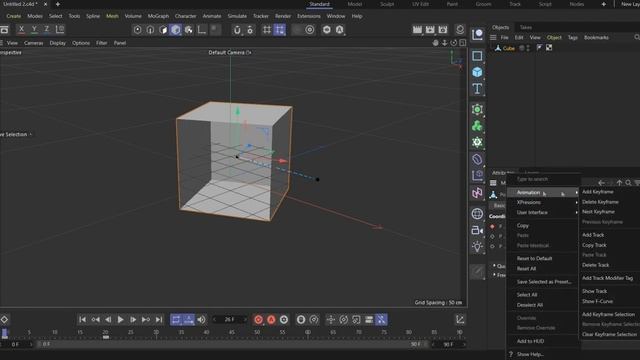Open the Object Manager hamburger menu
640x360 pixels.
[x=493, y=37]
